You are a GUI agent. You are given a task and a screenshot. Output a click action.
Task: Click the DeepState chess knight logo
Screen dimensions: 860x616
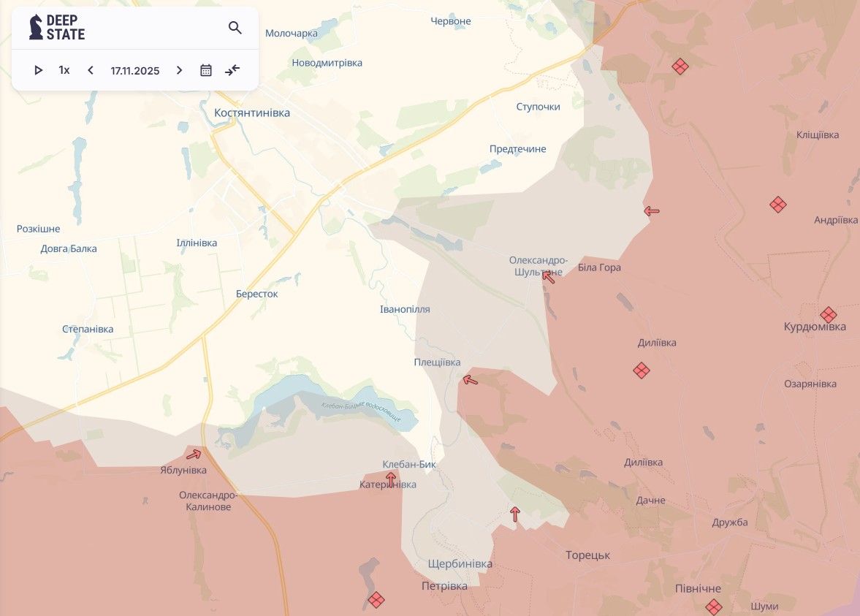point(36,27)
